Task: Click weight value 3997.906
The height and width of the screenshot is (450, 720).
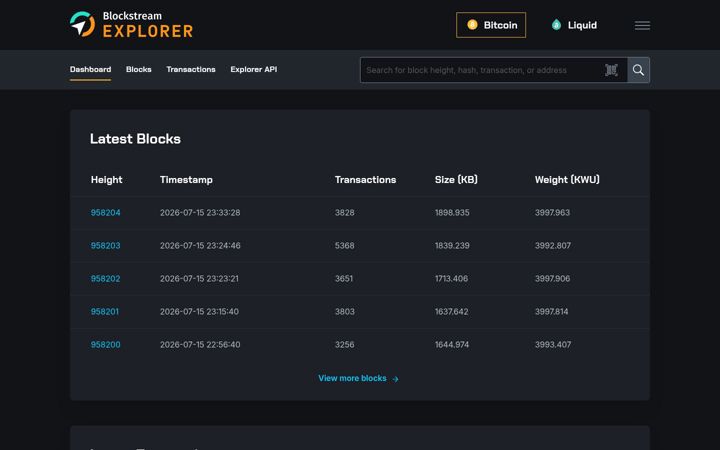Action: (x=552, y=279)
